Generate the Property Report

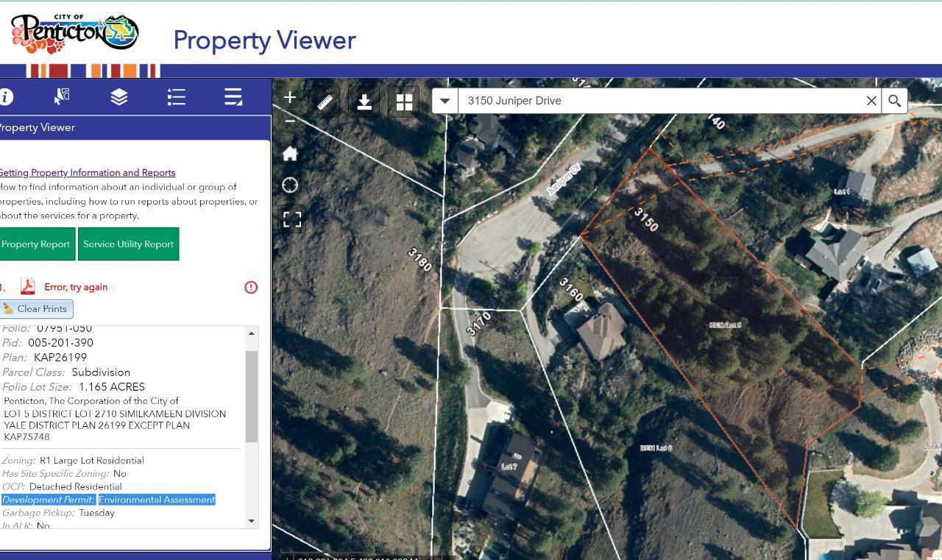36,244
